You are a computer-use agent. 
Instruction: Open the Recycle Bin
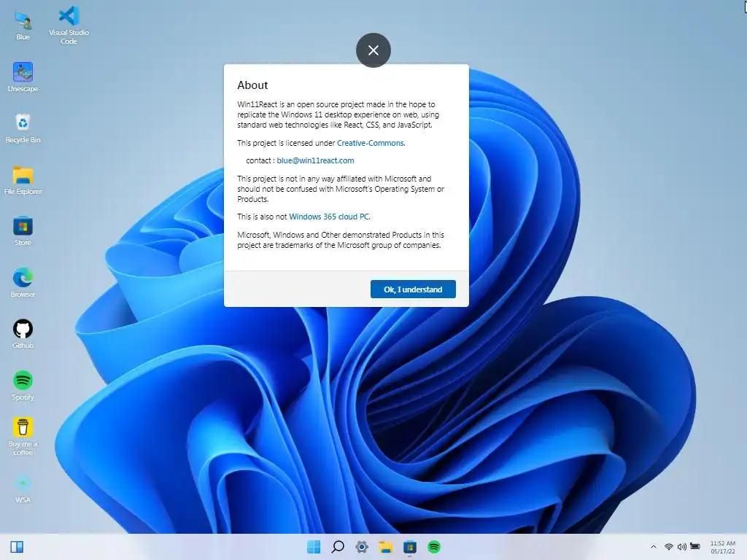(x=23, y=128)
